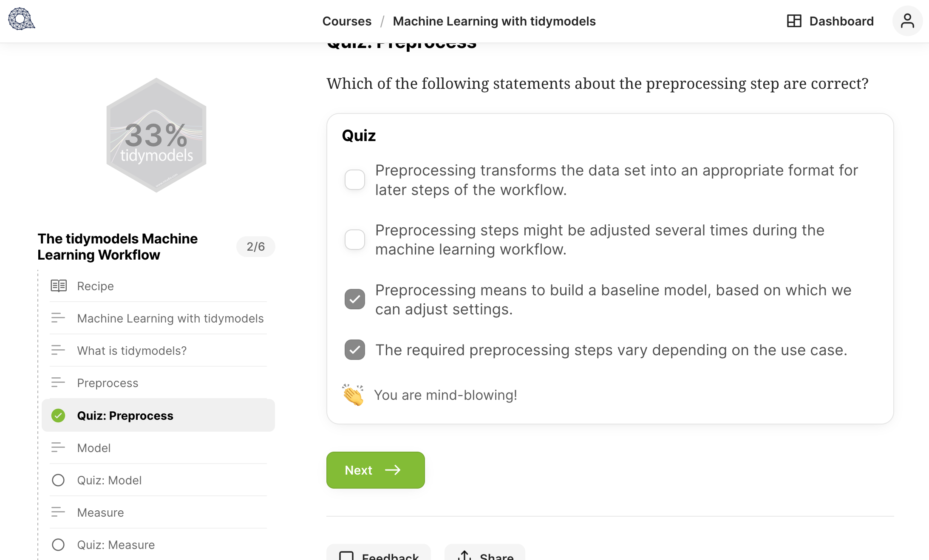This screenshot has height=560, width=929.
Task: Open the user profile avatar icon
Action: 907,21
